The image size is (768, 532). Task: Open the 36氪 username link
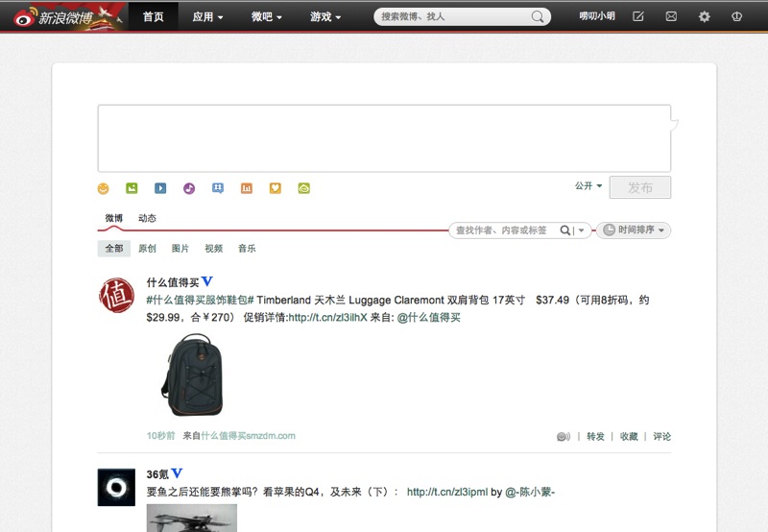coord(157,474)
